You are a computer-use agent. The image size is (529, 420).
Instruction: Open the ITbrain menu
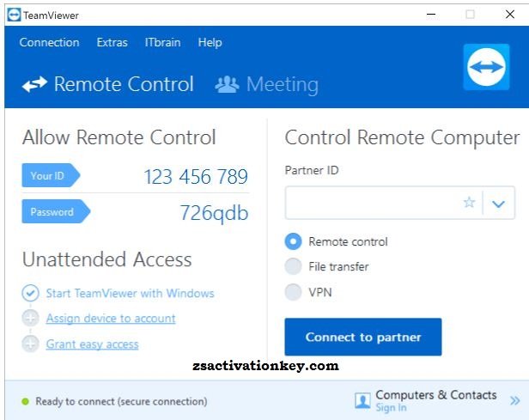pyautogui.click(x=162, y=42)
